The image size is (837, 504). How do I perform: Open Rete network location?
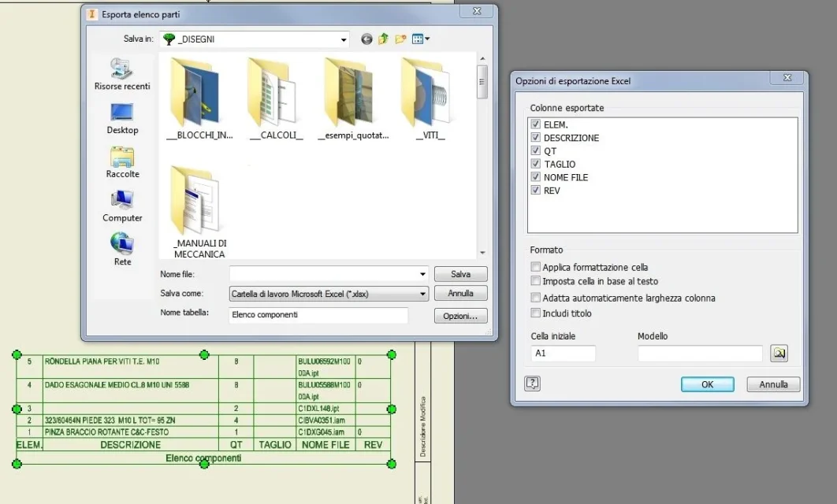[x=121, y=249]
